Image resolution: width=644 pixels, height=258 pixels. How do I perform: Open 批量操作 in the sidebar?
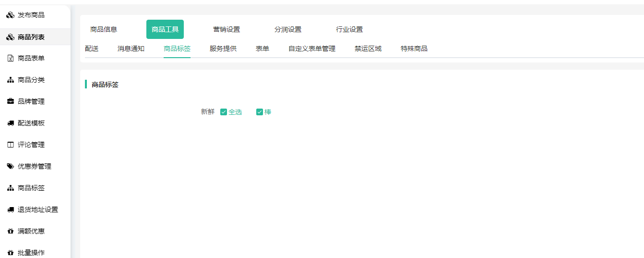(x=31, y=253)
